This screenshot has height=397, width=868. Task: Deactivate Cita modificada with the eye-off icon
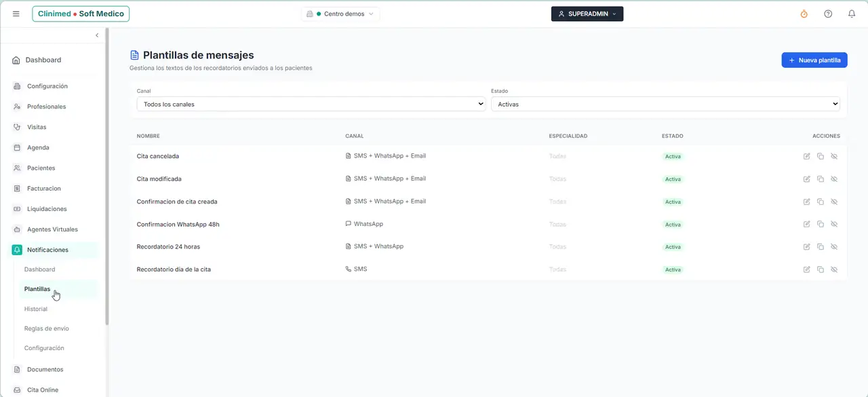[835, 179]
